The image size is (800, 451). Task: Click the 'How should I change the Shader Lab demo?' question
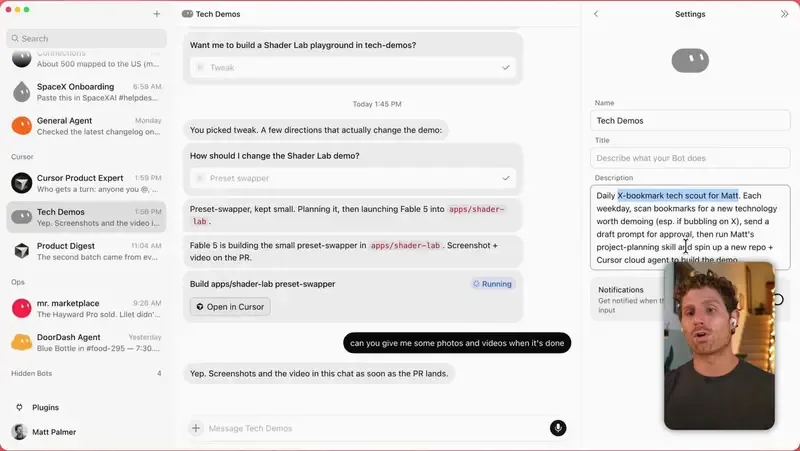[274, 156]
